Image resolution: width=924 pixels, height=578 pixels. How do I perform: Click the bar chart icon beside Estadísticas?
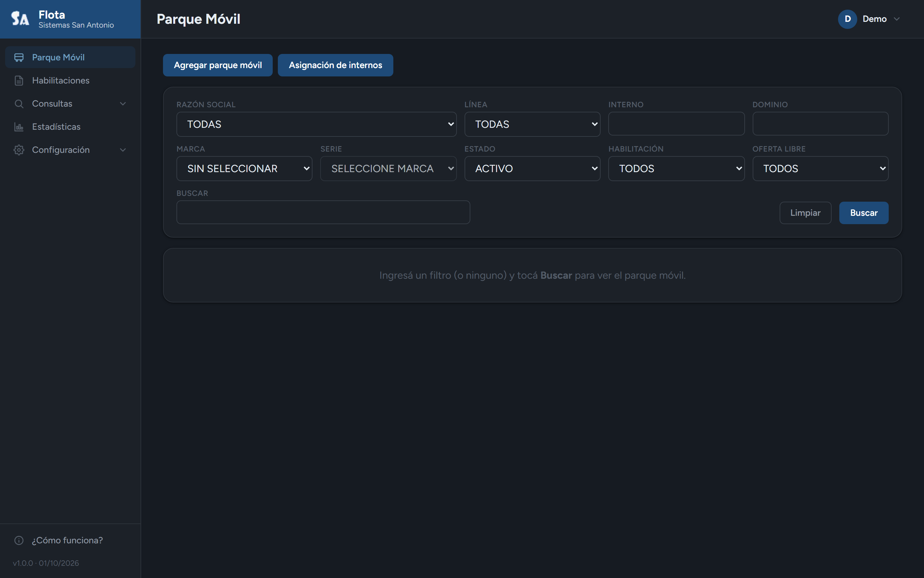tap(19, 127)
